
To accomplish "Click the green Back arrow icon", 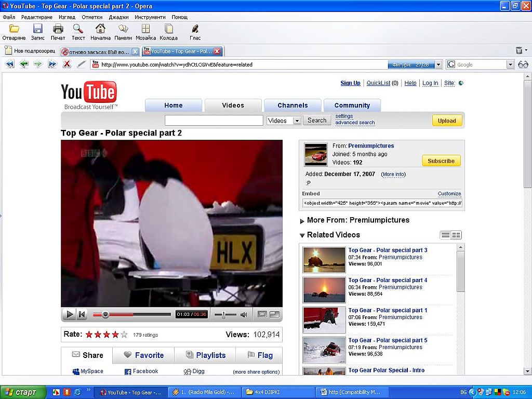I will click(x=24, y=64).
